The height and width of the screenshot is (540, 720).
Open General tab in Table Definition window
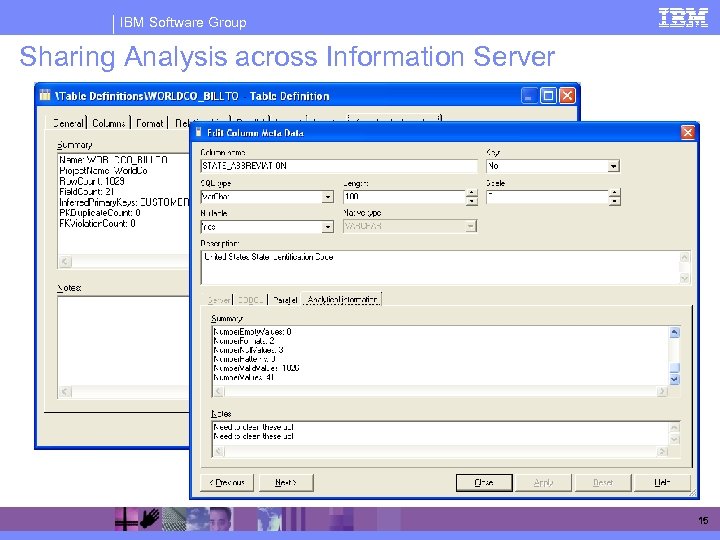pyautogui.click(x=68, y=123)
